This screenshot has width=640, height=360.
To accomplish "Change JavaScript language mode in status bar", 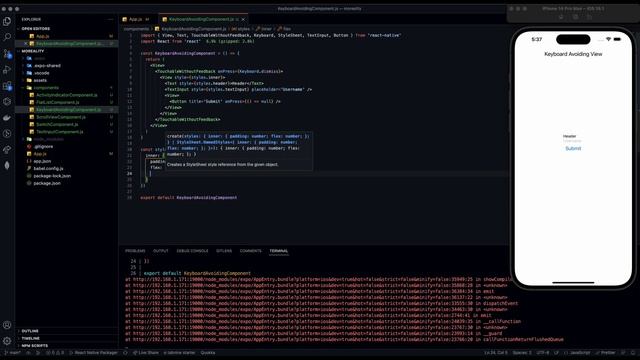I will (x=580, y=353).
